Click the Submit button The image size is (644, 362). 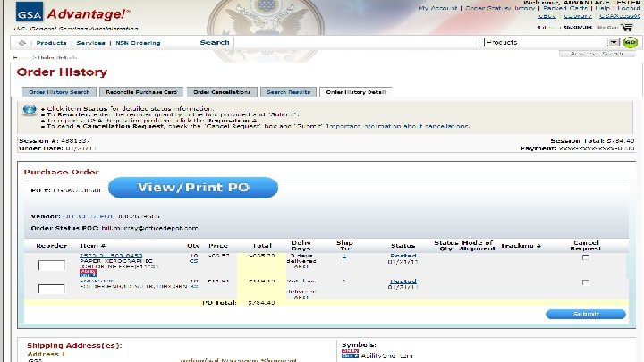click(x=586, y=314)
